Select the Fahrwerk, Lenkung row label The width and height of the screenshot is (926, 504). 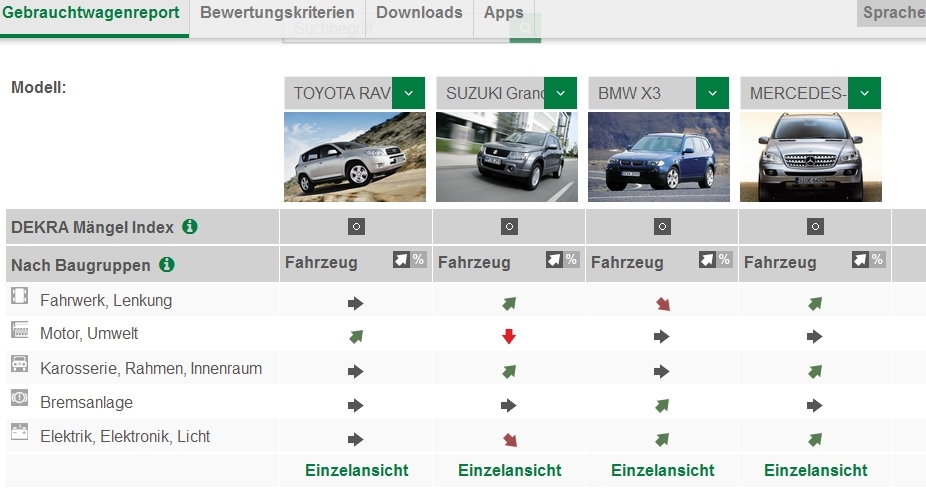click(106, 300)
